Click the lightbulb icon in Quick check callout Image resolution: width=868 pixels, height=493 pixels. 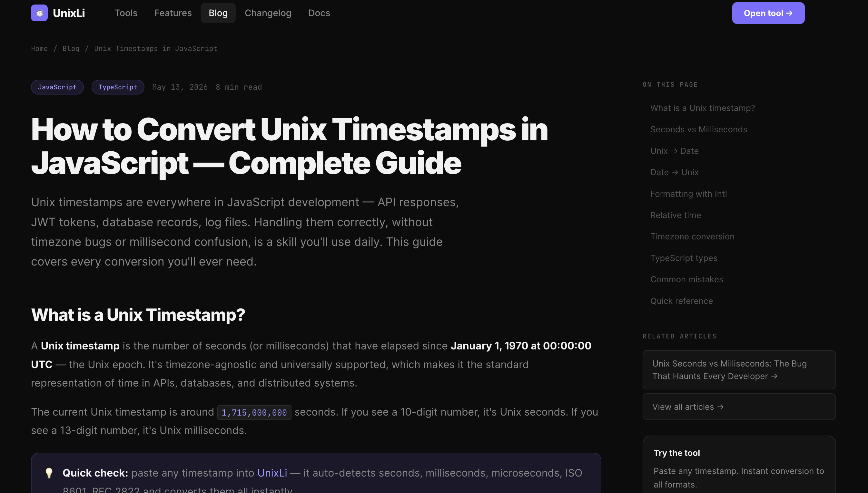pyautogui.click(x=49, y=473)
